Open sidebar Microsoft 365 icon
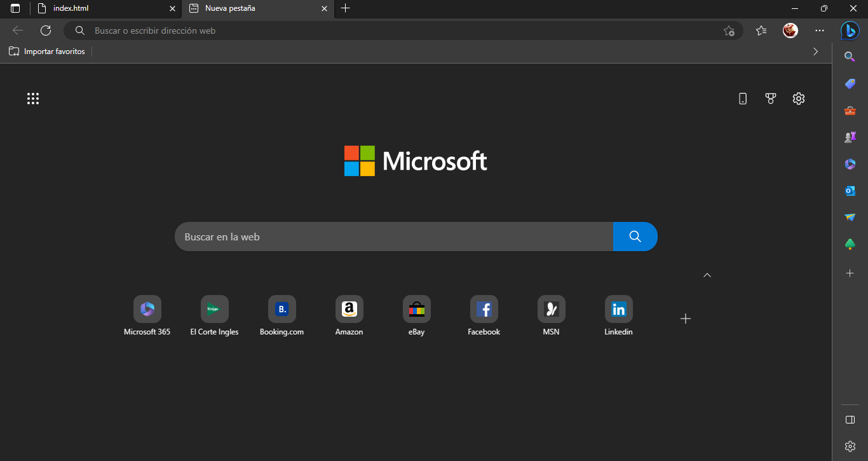 (850, 164)
